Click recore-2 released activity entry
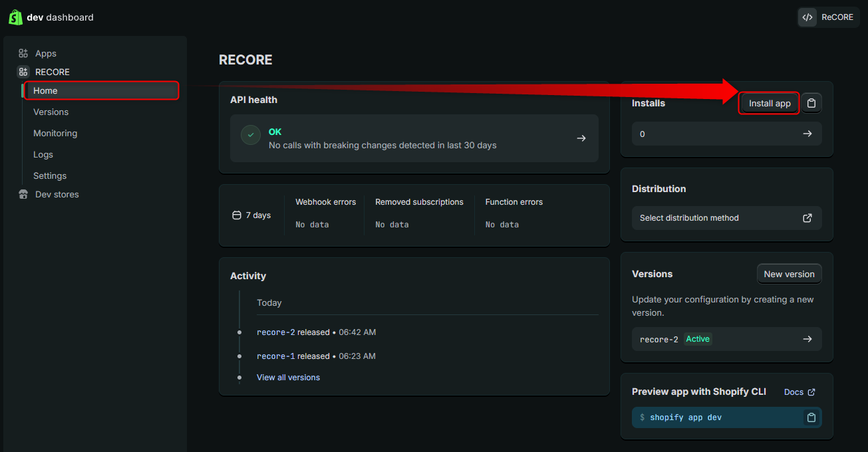Screen dimensions: 868x452 coord(316,332)
